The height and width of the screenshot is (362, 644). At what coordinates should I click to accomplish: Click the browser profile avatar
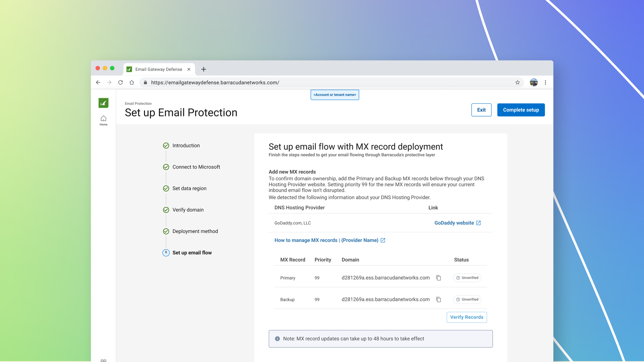[533, 82]
